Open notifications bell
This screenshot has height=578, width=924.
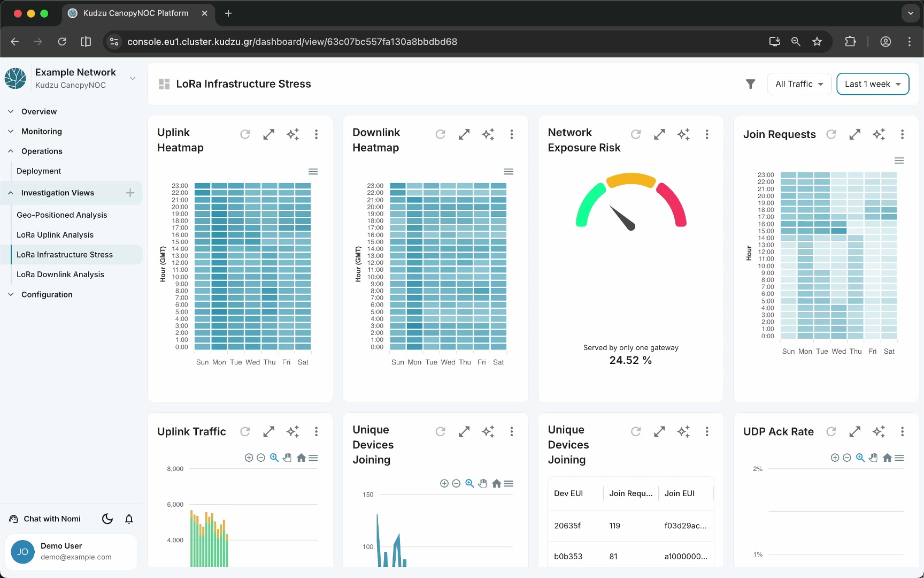click(x=129, y=519)
